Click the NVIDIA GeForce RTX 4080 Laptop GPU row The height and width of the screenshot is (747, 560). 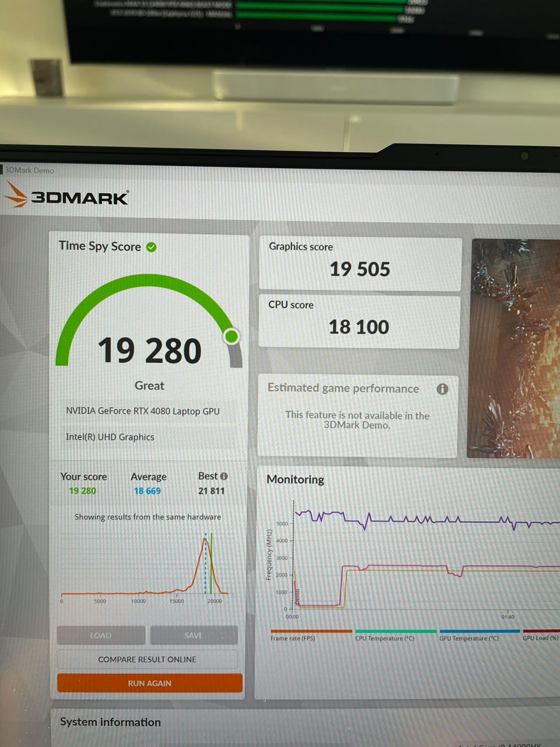coord(143,411)
